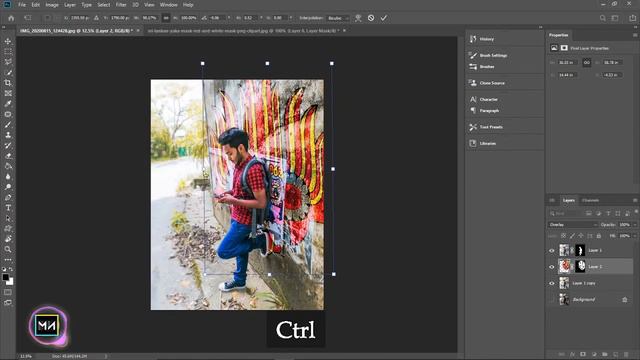Click the Background layer lock icon
The height and width of the screenshot is (360, 640).
tap(624, 300)
